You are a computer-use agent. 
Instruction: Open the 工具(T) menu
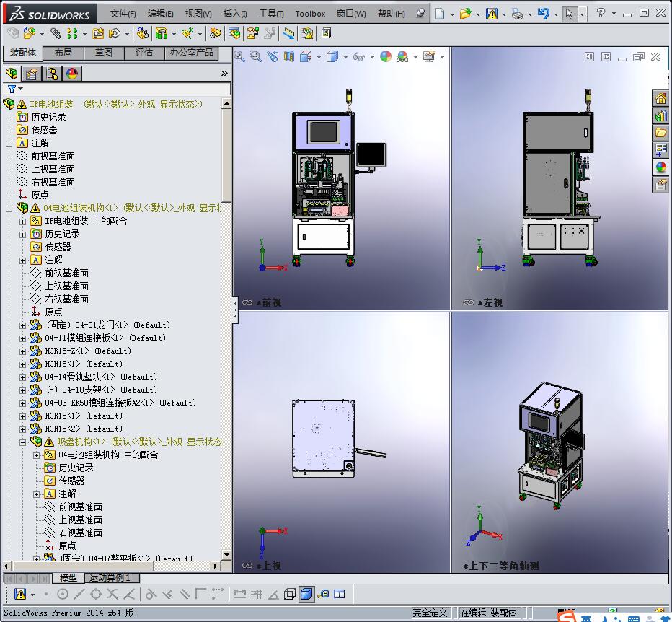[271, 14]
